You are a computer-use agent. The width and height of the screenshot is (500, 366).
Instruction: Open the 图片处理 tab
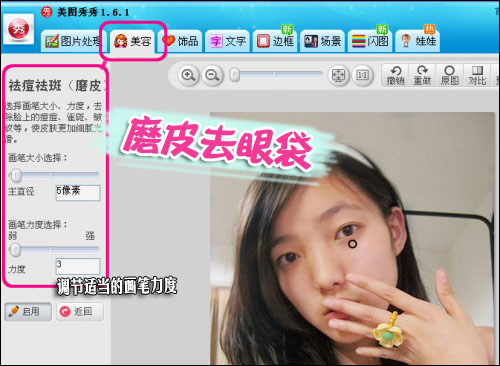tap(73, 41)
